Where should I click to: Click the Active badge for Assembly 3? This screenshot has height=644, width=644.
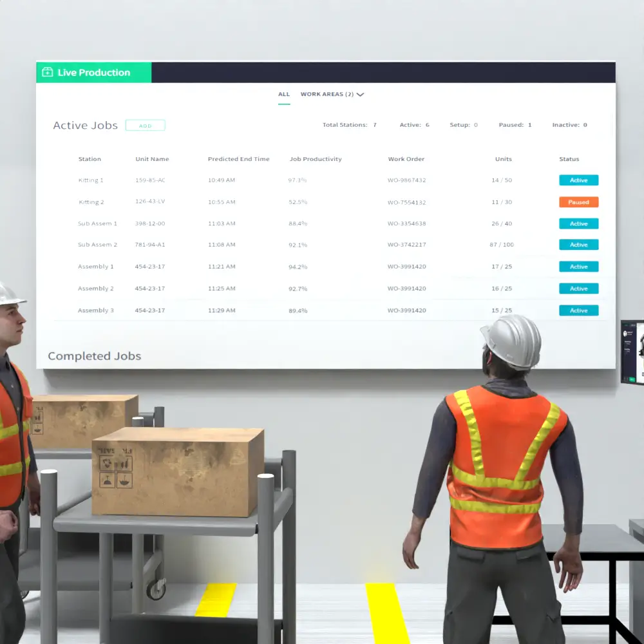click(578, 310)
